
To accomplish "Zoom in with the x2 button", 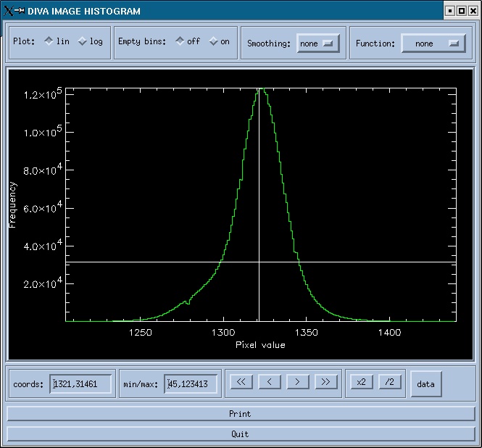I will [360, 381].
